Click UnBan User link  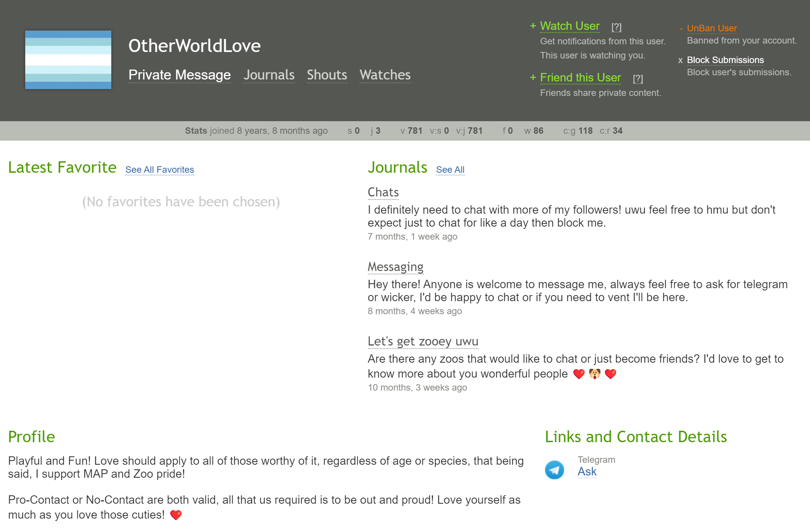[711, 28]
